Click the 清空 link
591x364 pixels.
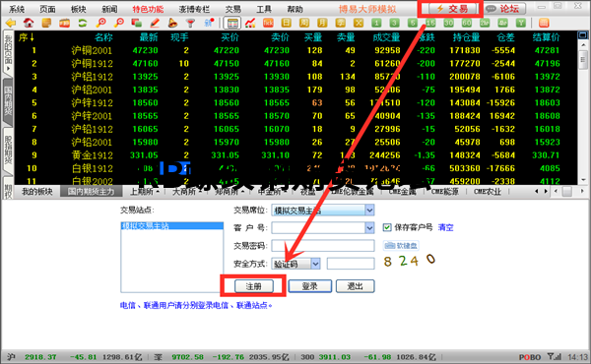445,227
